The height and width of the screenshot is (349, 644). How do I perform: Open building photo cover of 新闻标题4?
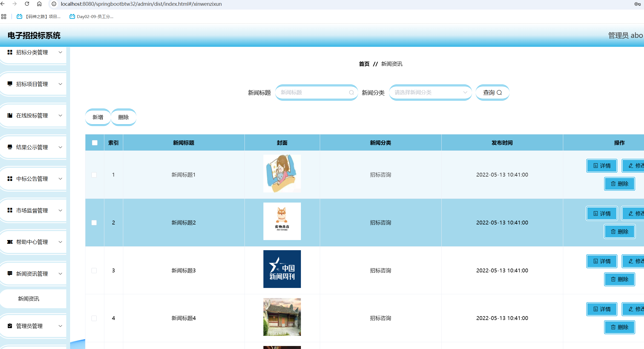click(282, 317)
